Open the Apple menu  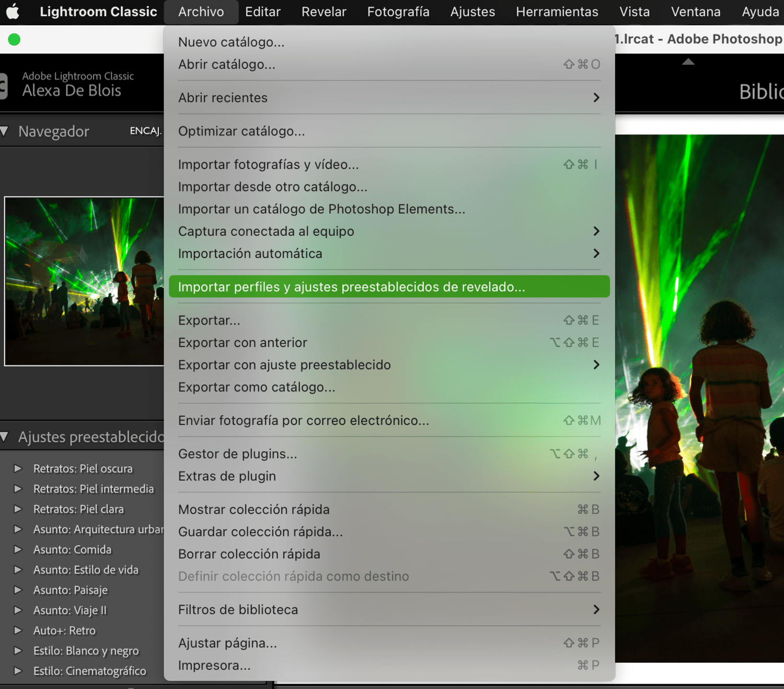point(13,12)
